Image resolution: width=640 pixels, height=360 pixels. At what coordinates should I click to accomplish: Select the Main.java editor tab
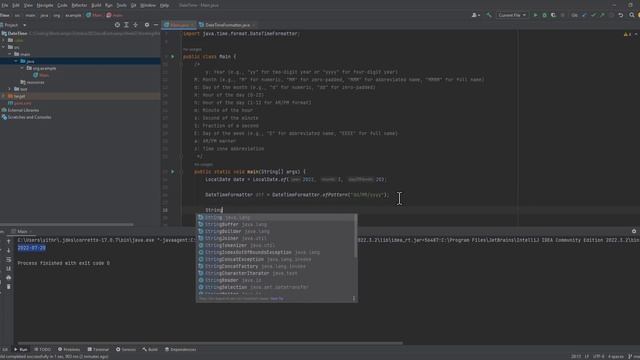click(180, 25)
